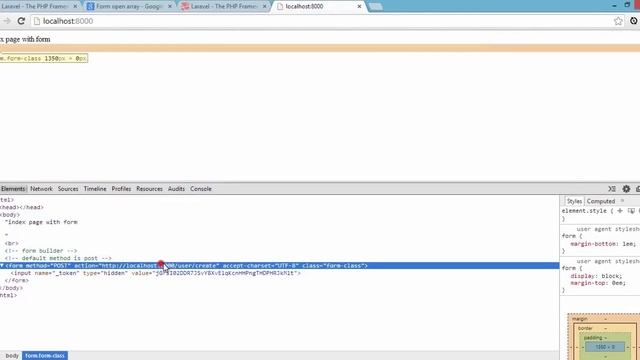The height and width of the screenshot is (360, 640).
Task: Click margin-bottom: 1em declaration
Action: pyautogui.click(x=603, y=244)
